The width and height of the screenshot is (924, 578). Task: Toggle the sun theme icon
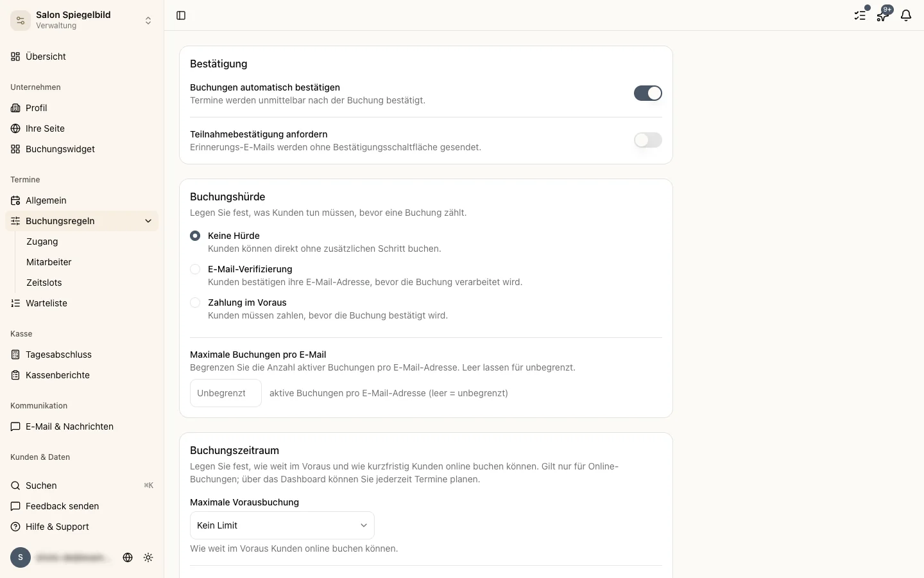[148, 557]
